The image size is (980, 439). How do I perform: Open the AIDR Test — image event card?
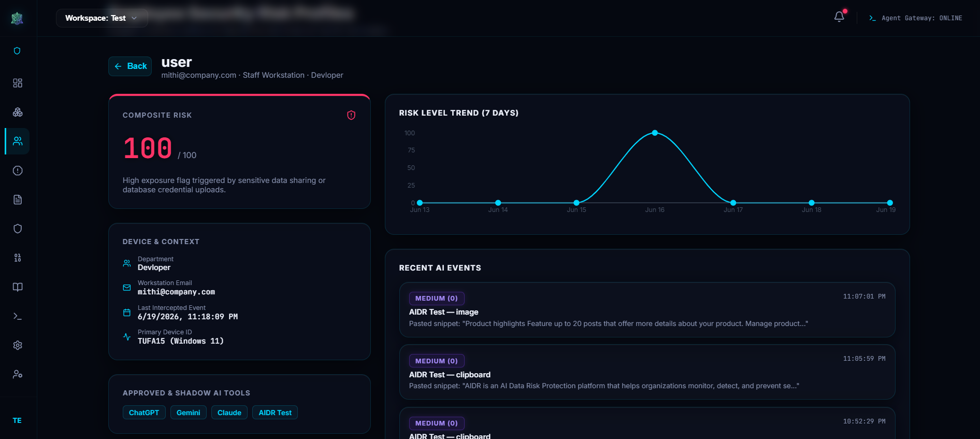coord(647,310)
